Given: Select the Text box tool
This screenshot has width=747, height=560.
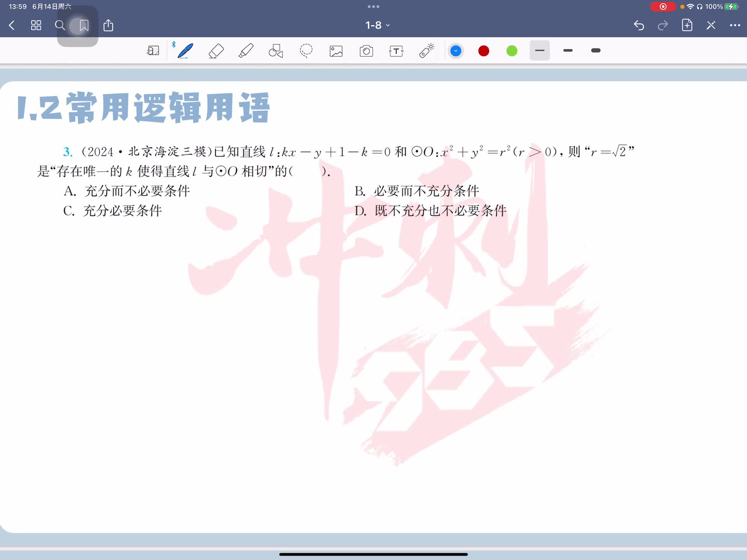Looking at the screenshot, I should 396,51.
